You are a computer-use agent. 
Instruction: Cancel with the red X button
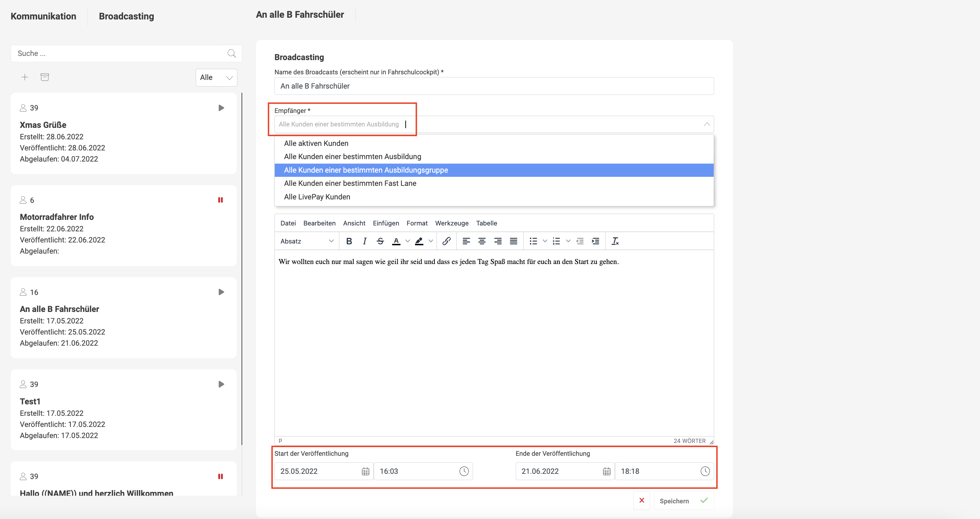pos(642,500)
